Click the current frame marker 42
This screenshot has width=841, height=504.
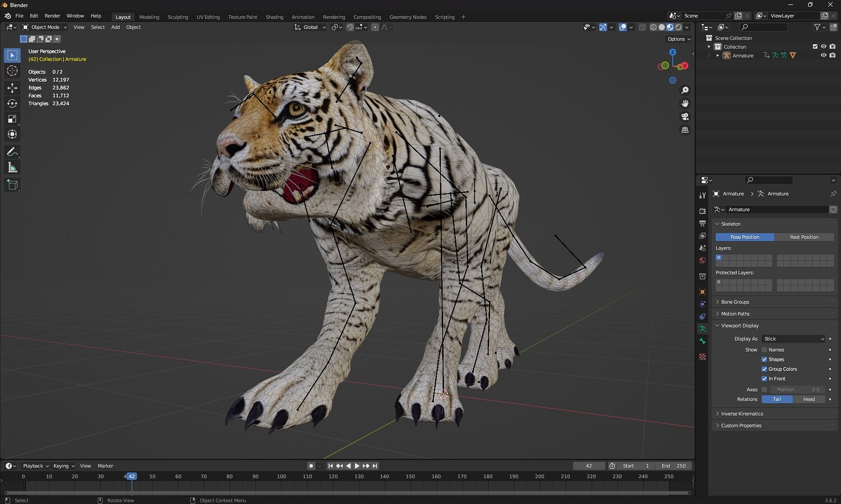click(x=132, y=477)
